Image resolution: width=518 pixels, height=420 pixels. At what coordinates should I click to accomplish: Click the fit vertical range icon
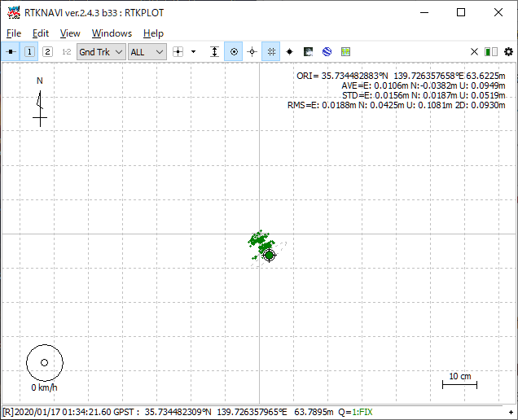click(x=214, y=51)
